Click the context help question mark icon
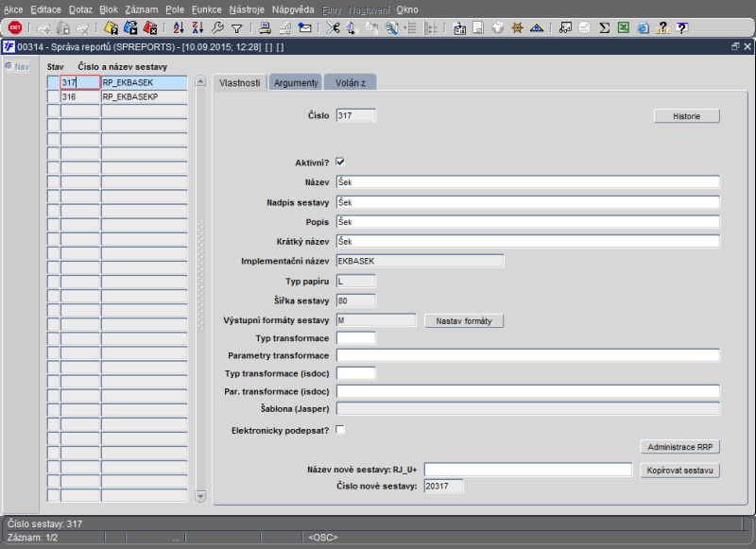The image size is (756, 549). pos(681,28)
